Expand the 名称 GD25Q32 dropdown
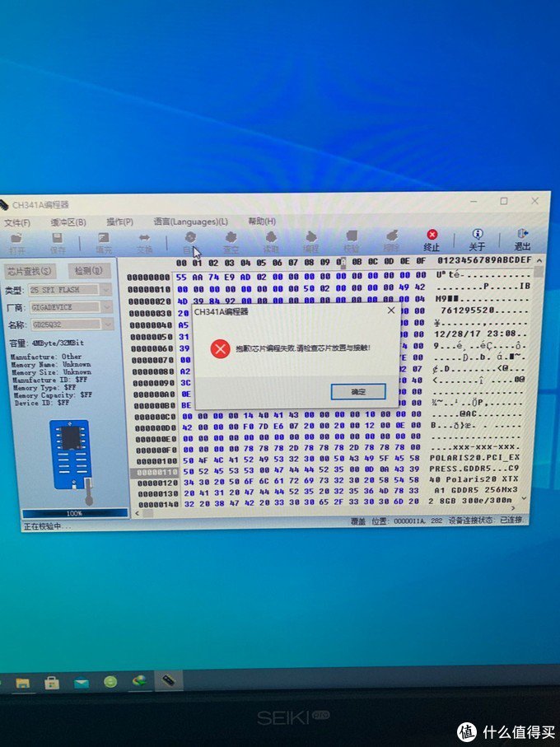Screen dimensions: 560x747 (x=106, y=324)
